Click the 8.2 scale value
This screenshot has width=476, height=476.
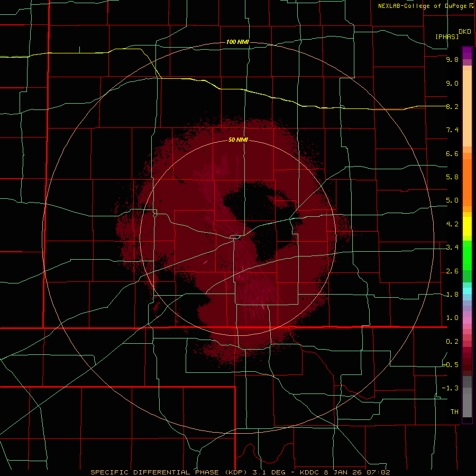tap(452, 106)
